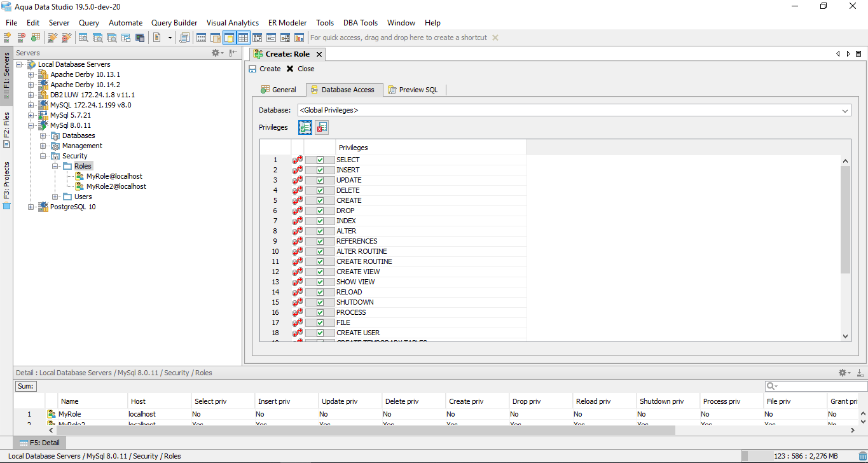
Task: Click the Detail panel download-arrow icon
Action: 860,373
